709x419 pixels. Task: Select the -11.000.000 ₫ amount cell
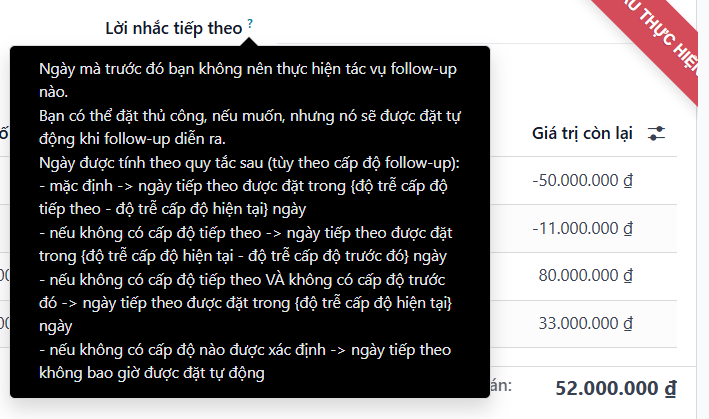[583, 228]
